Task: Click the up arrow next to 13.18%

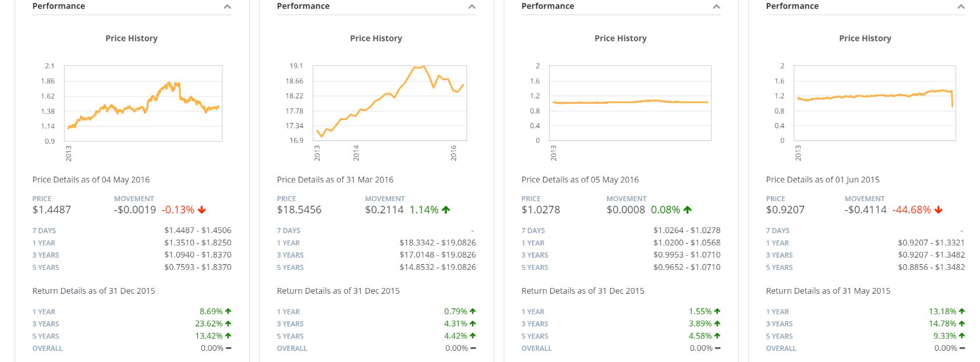Action: pyautogui.click(x=962, y=311)
